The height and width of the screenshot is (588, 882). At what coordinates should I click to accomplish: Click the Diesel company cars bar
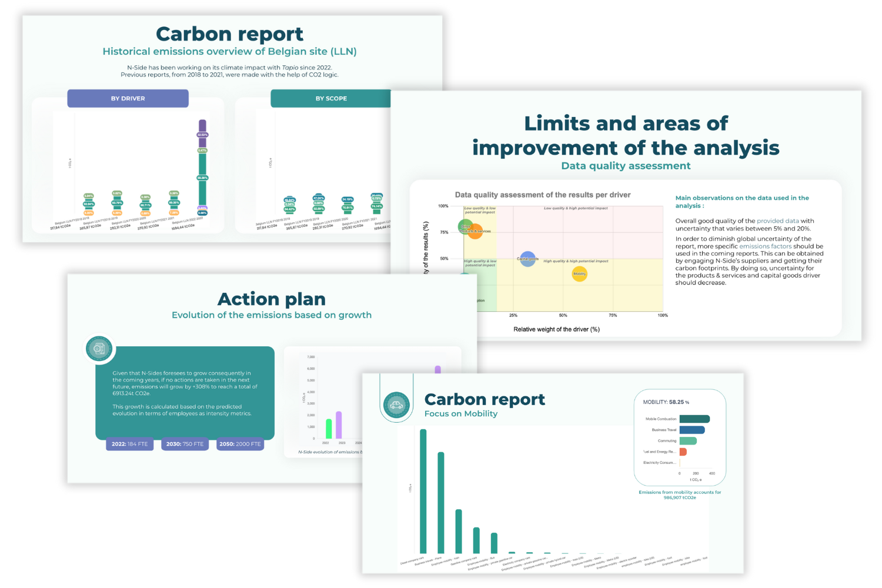click(x=423, y=492)
